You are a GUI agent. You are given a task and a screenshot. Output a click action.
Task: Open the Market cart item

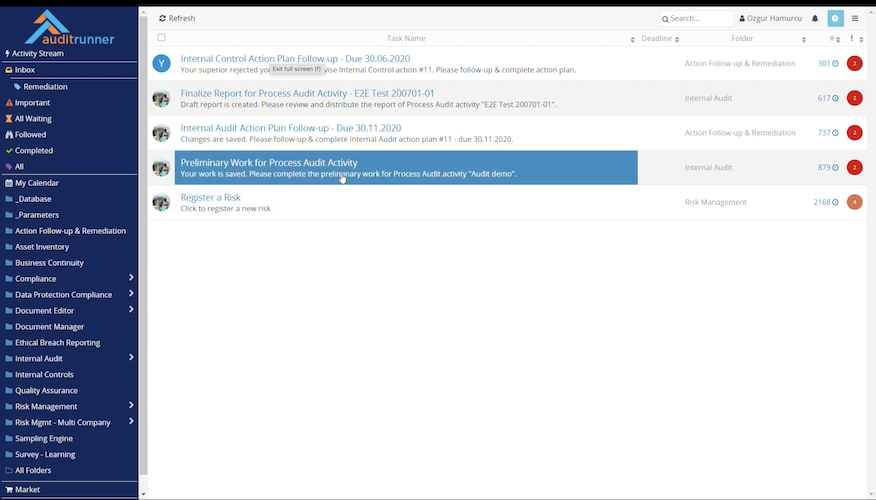point(22,489)
